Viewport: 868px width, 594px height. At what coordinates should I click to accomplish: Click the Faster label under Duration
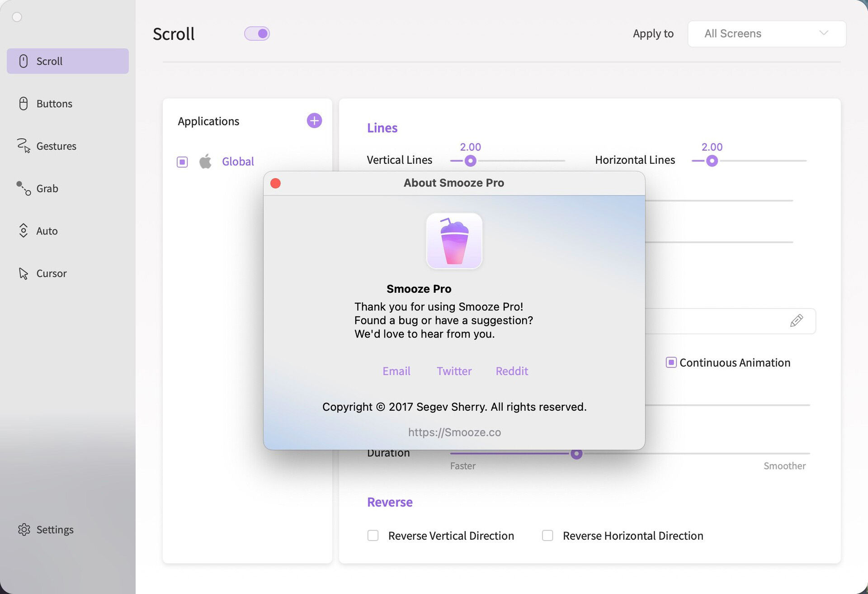pyautogui.click(x=462, y=466)
